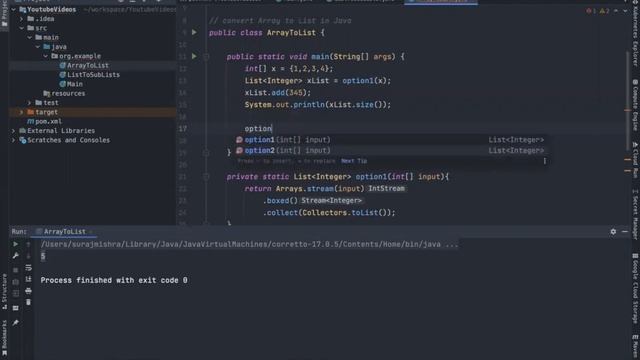Screen dimensions: 640x360
Task: Click line number 21 in gutter
Action: coord(182,177)
